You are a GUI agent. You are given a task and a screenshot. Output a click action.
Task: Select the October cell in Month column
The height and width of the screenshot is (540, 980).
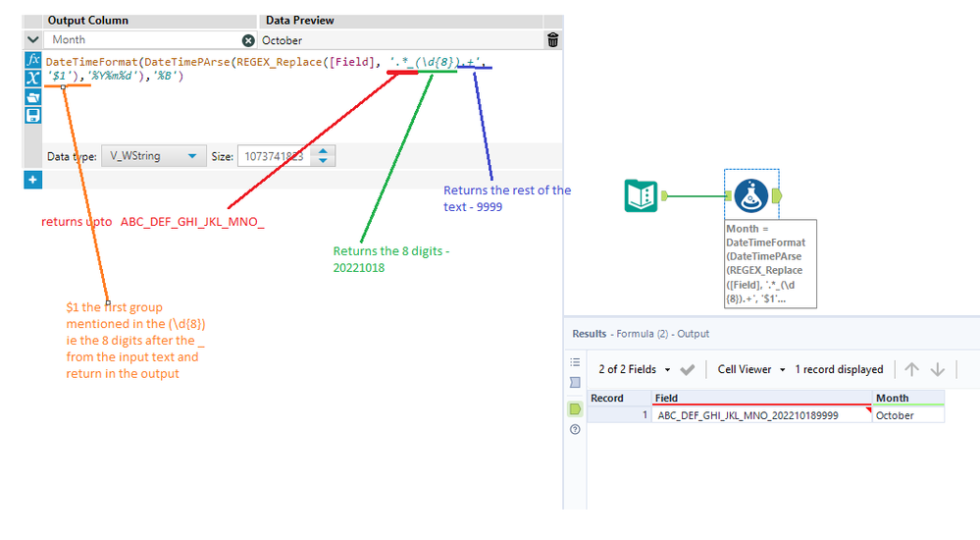coord(908,415)
